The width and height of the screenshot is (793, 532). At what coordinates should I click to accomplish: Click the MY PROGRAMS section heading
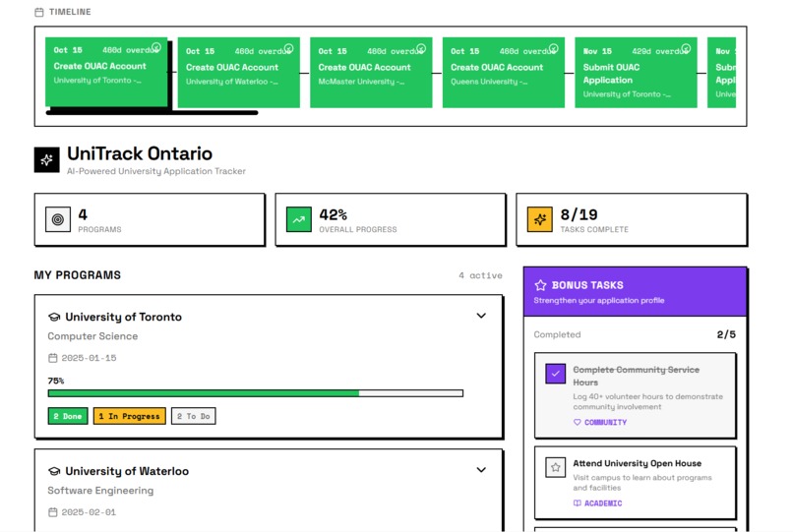point(78,275)
